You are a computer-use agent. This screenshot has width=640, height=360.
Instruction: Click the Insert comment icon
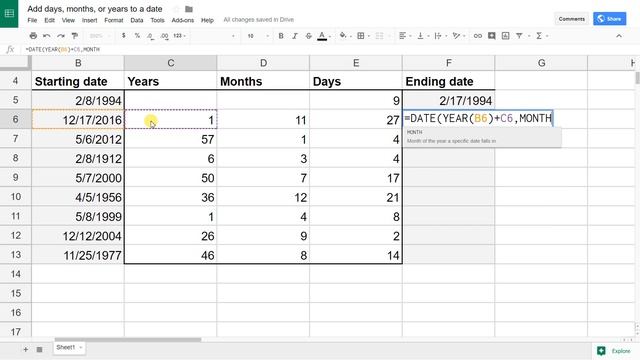(492, 36)
